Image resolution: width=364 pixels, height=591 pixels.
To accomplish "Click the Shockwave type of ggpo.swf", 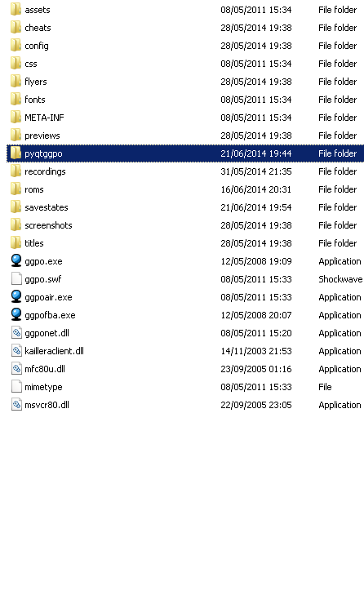I will pyautogui.click(x=340, y=279).
